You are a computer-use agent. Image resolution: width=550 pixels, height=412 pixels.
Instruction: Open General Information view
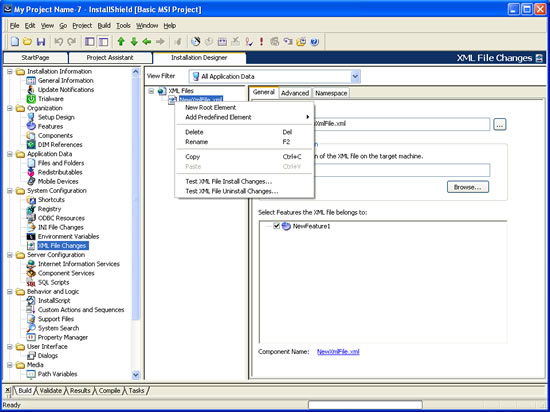[x=66, y=80]
